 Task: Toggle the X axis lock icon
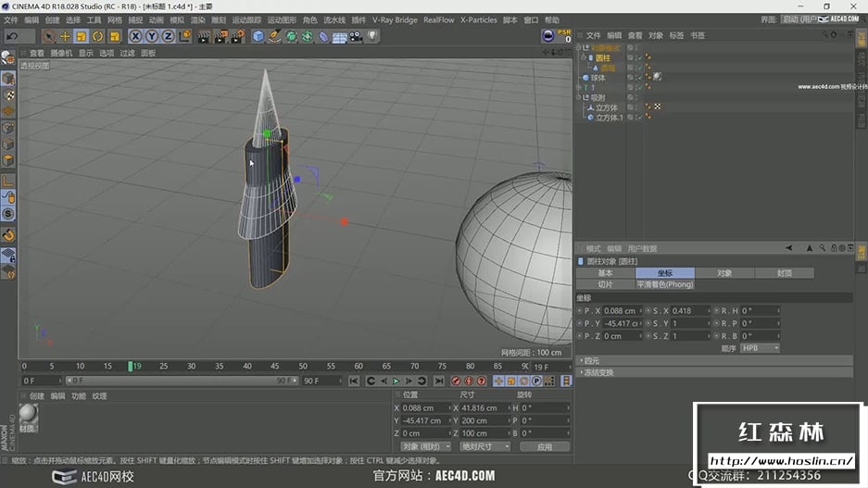[135, 36]
